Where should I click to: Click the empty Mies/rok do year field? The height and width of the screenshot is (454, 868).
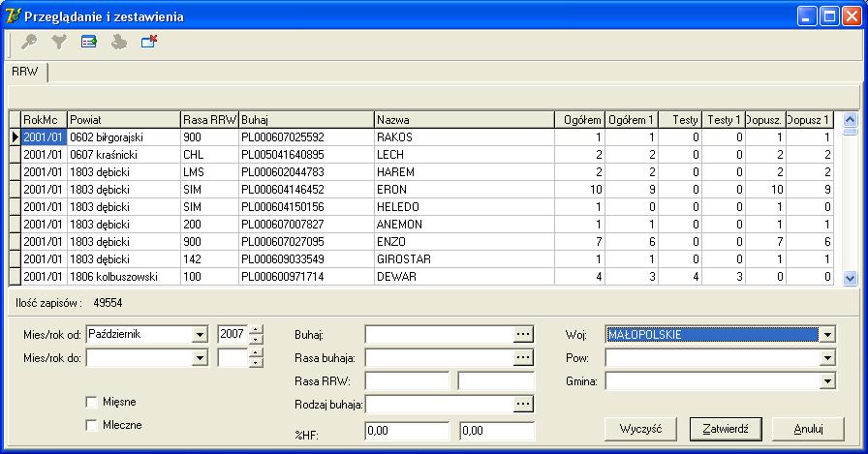[x=232, y=358]
